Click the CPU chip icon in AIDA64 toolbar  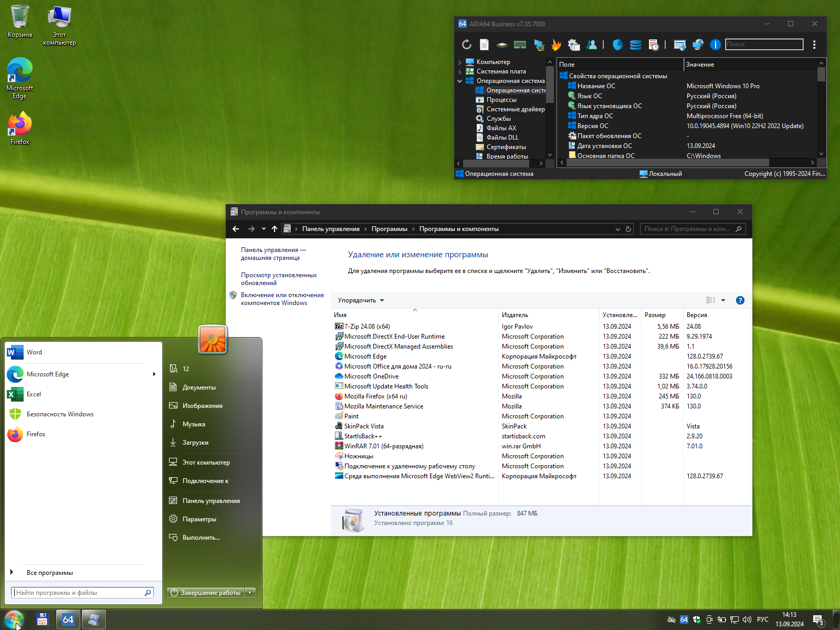(502, 45)
